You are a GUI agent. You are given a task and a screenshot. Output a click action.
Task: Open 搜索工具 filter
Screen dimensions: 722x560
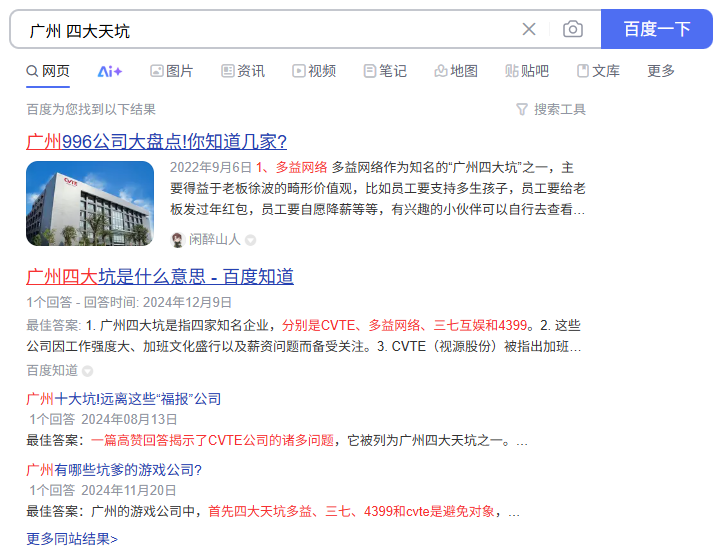click(x=551, y=110)
